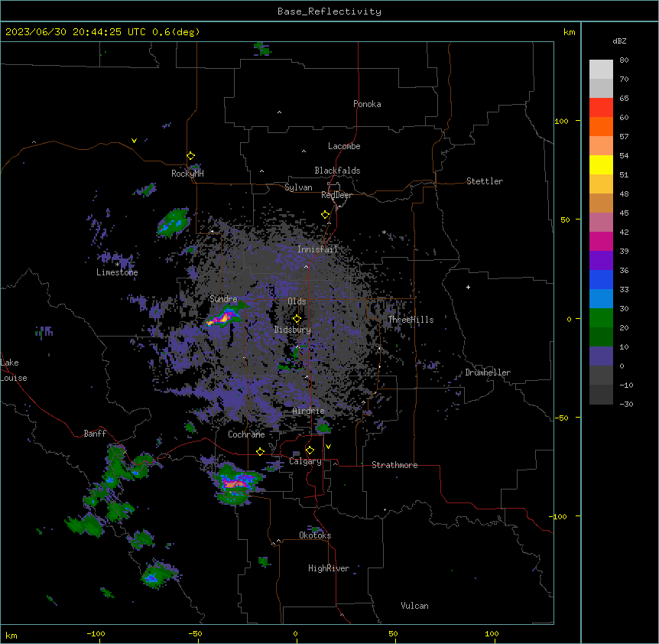Click the Calgary label

(x=305, y=461)
